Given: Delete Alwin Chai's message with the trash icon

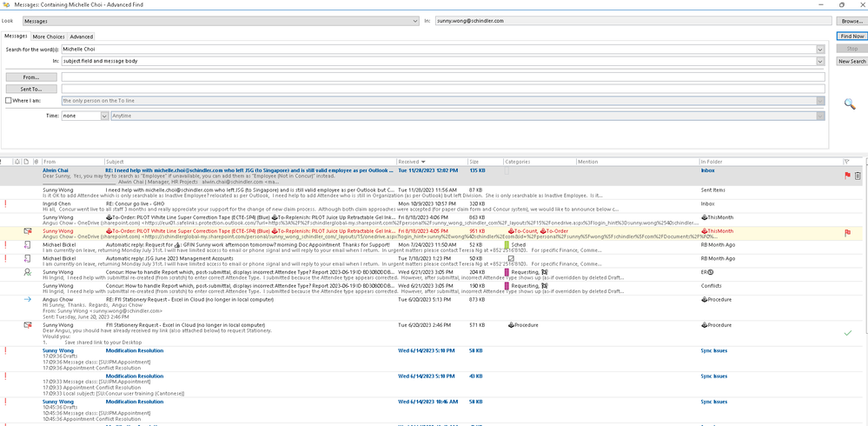Looking at the screenshot, I should (x=858, y=175).
